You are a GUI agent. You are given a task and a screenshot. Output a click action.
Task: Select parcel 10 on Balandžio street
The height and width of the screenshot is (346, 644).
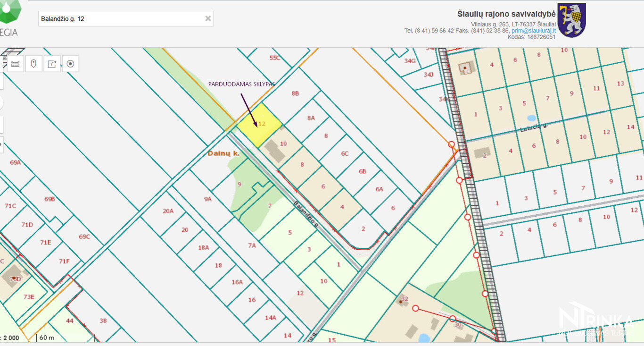coord(283,144)
